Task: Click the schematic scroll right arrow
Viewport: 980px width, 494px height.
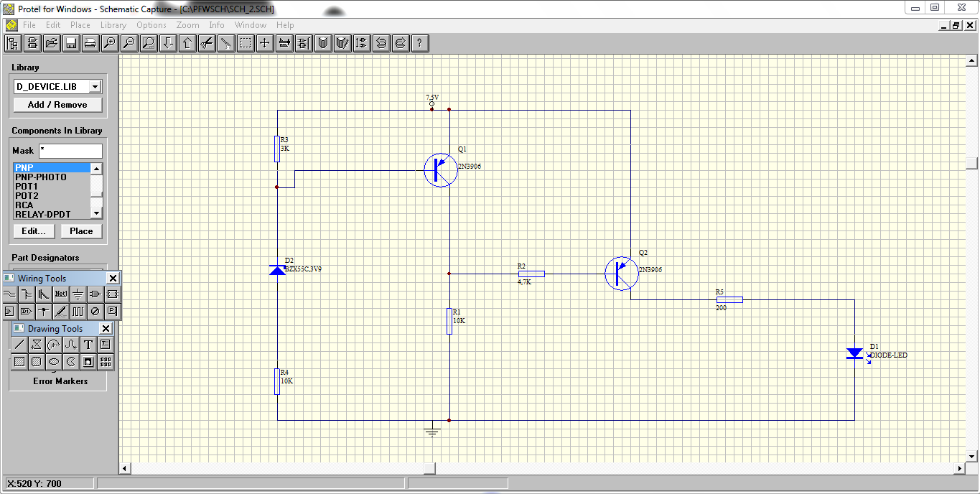Action: pos(960,469)
